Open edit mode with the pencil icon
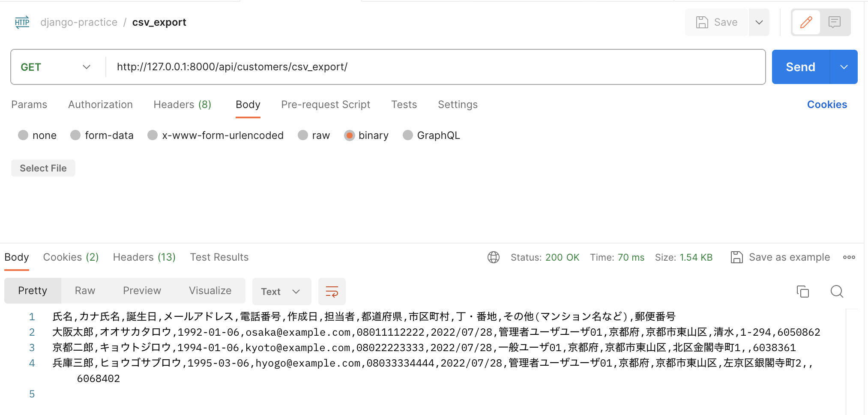Viewport: 868px width, 415px height. [x=806, y=22]
